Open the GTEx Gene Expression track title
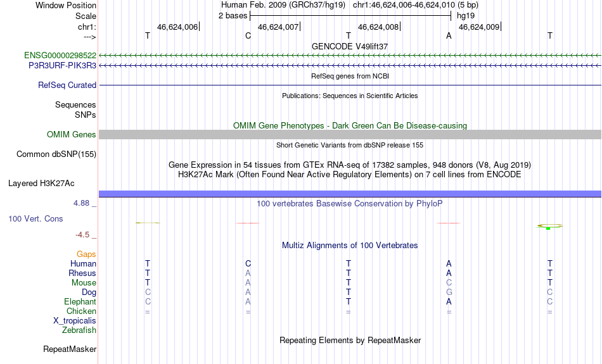Image resolution: width=602 pixels, height=364 pixels. point(350,165)
